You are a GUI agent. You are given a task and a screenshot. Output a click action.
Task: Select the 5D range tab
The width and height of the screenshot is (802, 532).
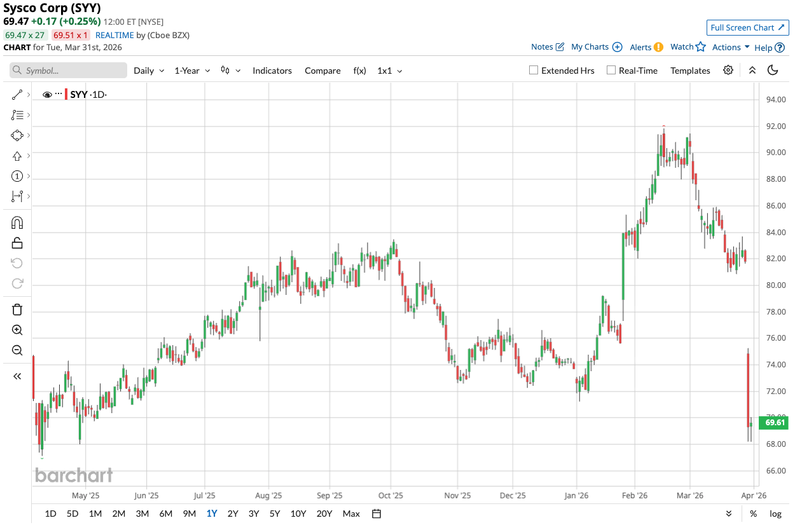point(73,514)
